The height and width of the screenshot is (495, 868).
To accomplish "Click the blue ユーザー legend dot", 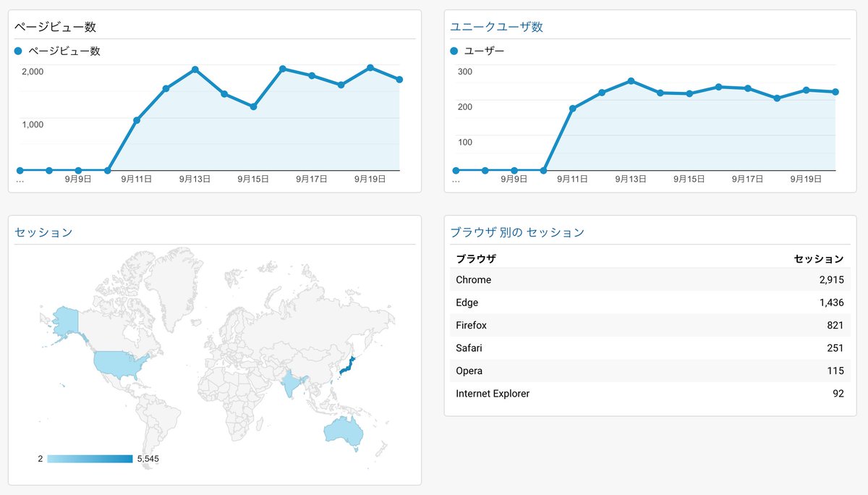I will pyautogui.click(x=454, y=51).
